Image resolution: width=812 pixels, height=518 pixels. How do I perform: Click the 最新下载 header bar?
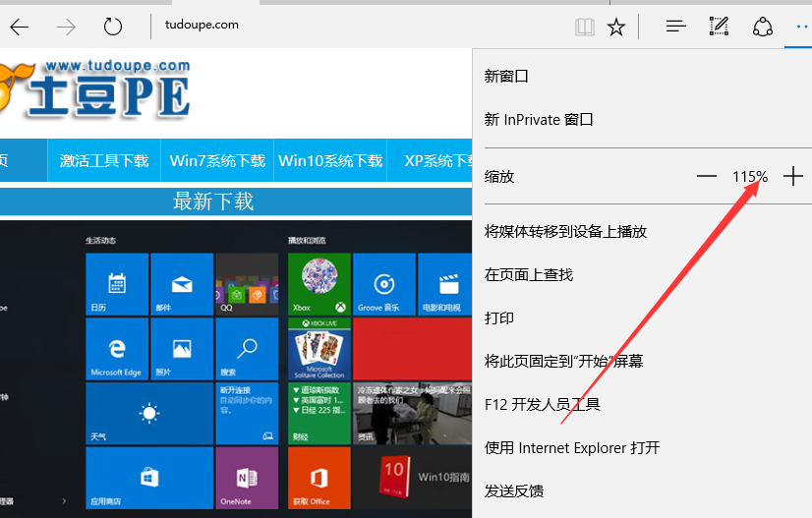[x=236, y=201]
